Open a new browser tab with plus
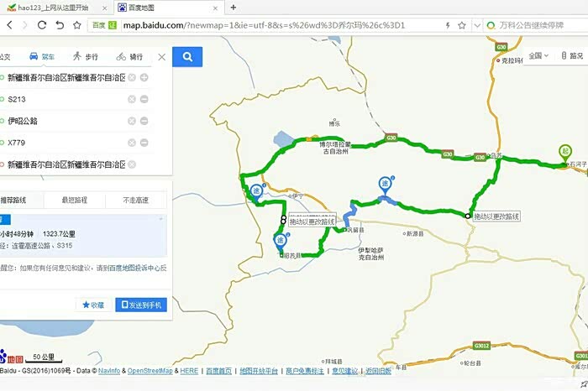Viewport: 588px width, 391px height. pos(234,7)
